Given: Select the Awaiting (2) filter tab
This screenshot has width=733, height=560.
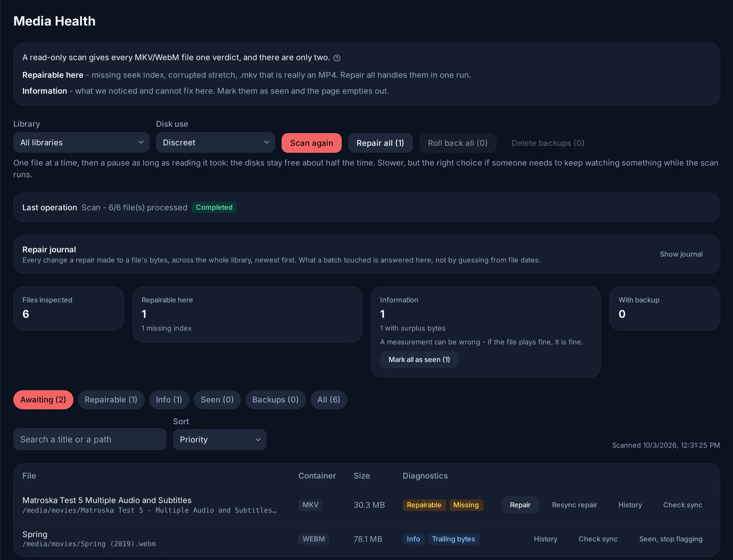Looking at the screenshot, I should [x=43, y=400].
